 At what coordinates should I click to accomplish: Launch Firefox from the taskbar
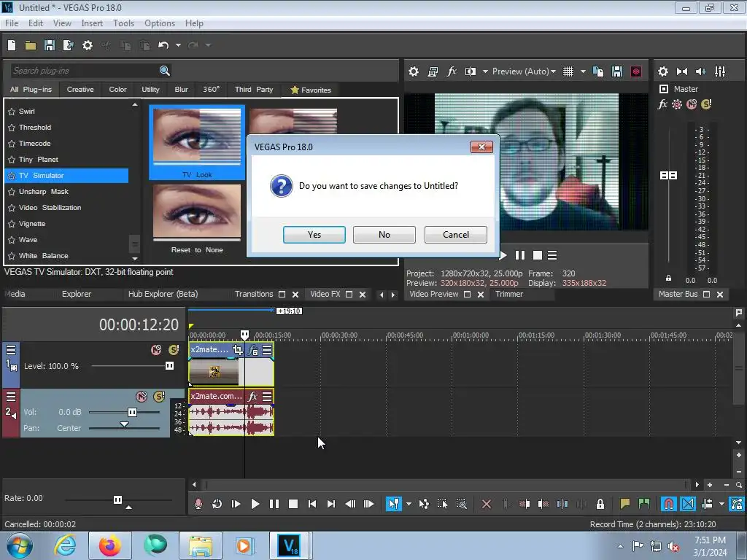(x=109, y=545)
